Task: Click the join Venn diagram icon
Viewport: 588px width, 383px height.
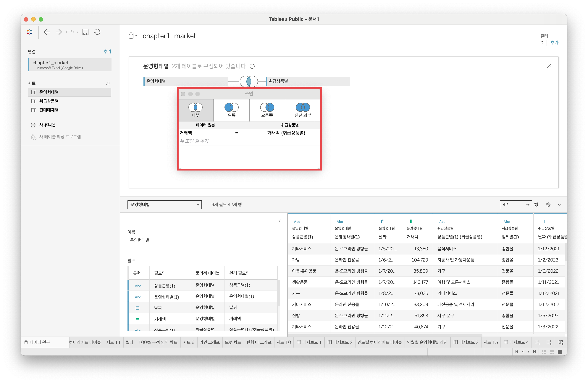Action: (248, 81)
